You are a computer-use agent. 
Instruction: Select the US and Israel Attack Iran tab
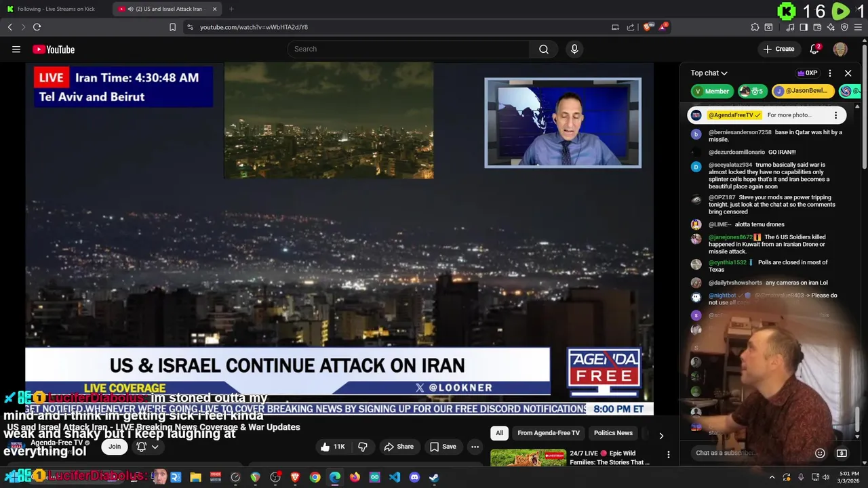coord(166,9)
